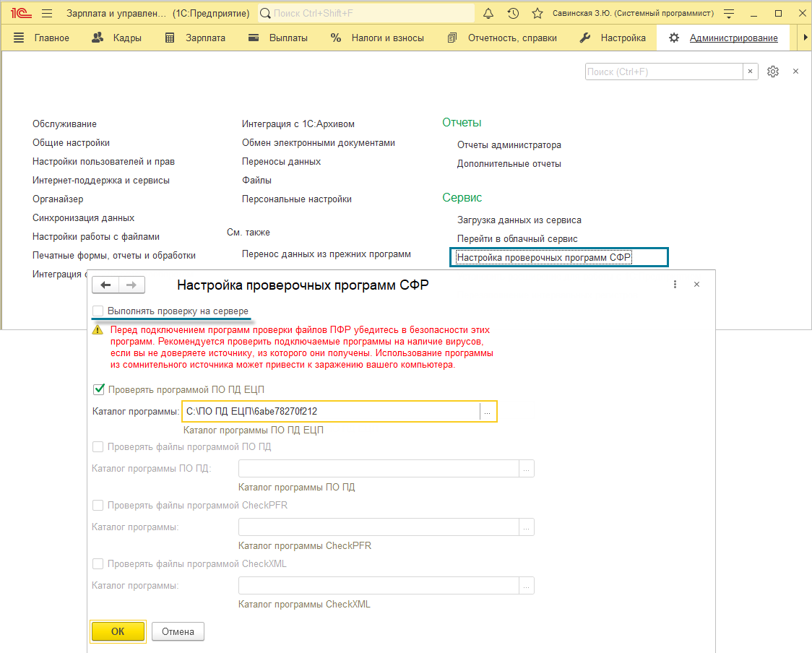Cancel with the Отмена button
812x653 pixels.
point(178,631)
